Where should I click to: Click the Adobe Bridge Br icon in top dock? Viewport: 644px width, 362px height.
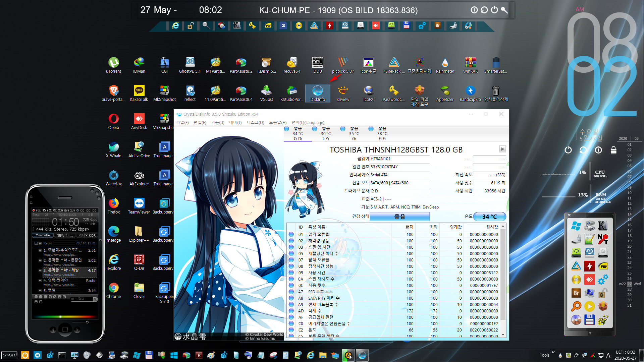[437, 25]
